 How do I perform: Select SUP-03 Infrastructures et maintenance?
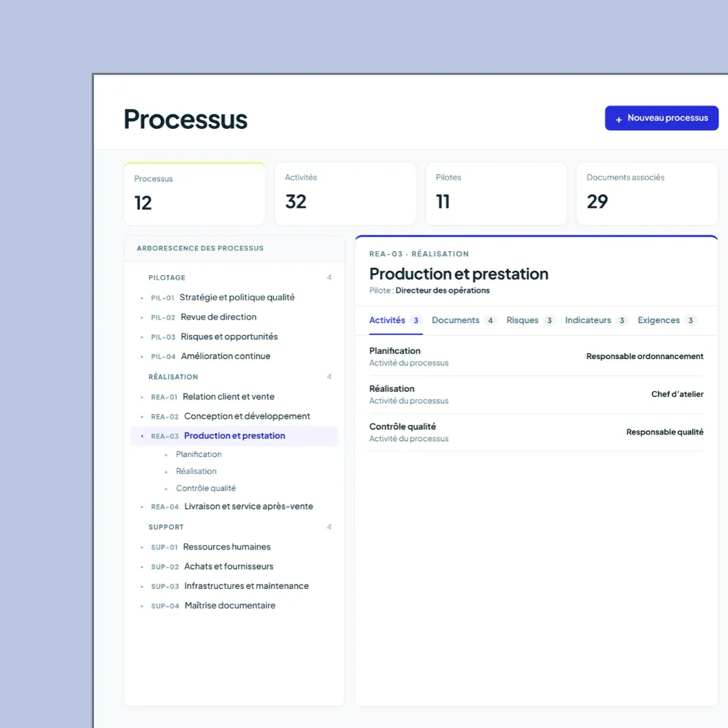coord(234,586)
